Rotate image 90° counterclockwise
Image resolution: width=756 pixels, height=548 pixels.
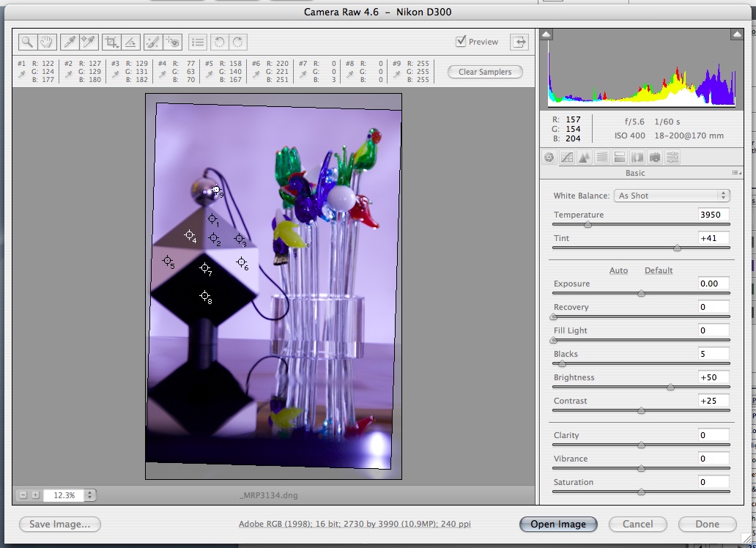click(220, 42)
